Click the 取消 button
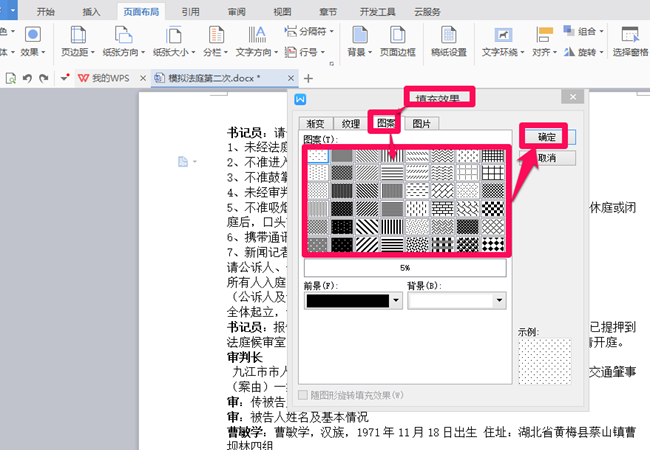Viewport: 650px width, 450px height. 547,158
